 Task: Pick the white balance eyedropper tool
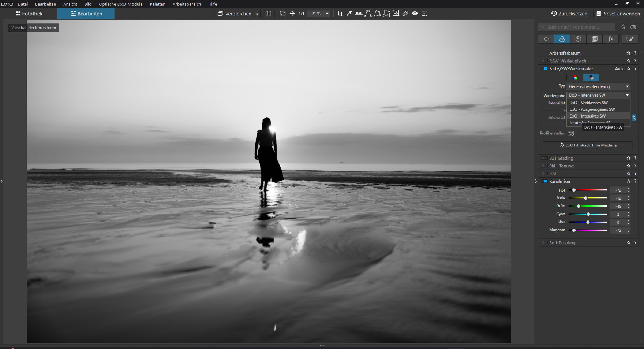point(349,14)
